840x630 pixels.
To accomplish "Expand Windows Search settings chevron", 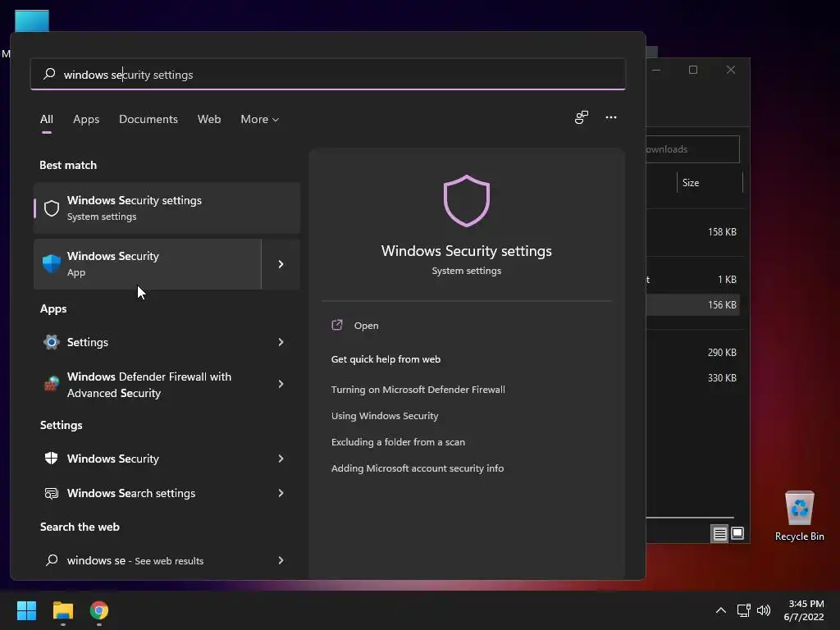I will pyautogui.click(x=281, y=493).
